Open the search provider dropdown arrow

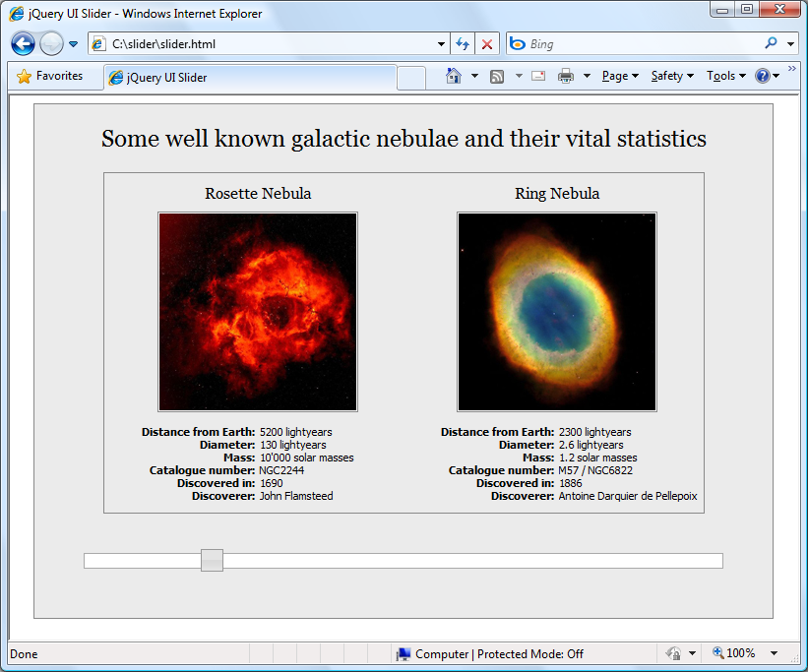pos(790,44)
